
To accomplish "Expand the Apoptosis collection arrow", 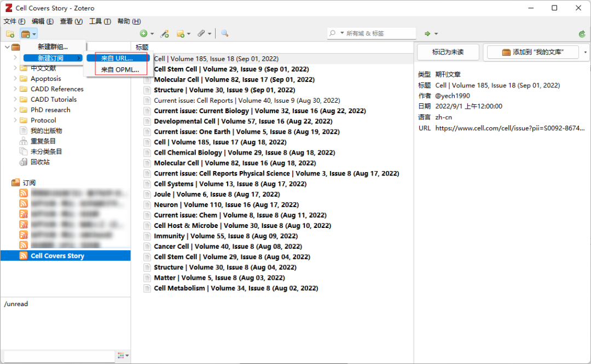I will point(15,78).
